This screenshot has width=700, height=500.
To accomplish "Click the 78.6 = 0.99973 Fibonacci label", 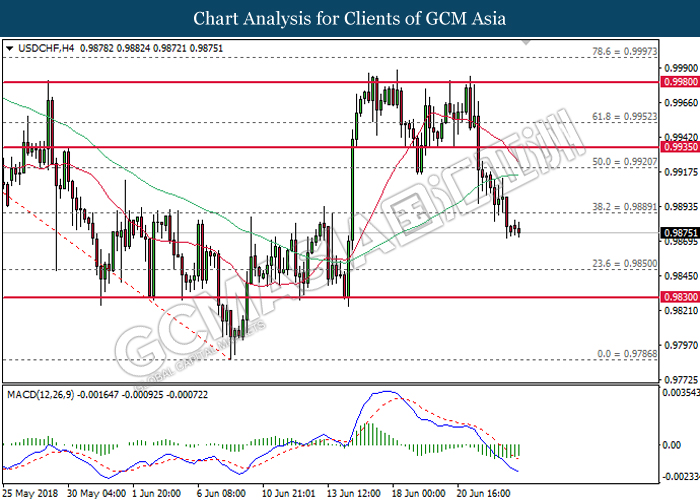I will coord(625,52).
